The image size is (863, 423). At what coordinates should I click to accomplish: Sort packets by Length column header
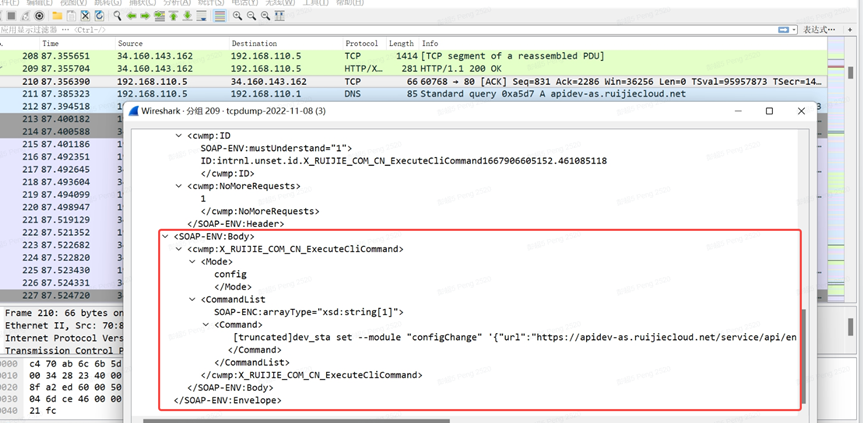(x=402, y=43)
